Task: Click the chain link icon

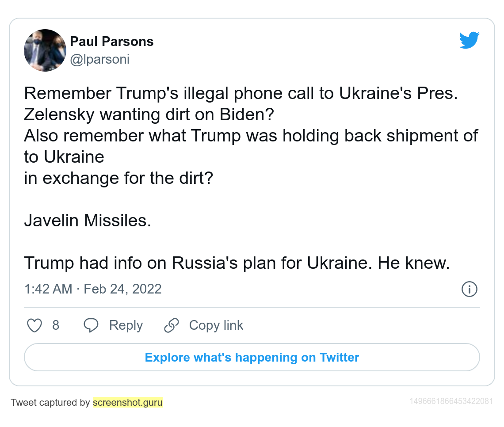Action: (171, 325)
